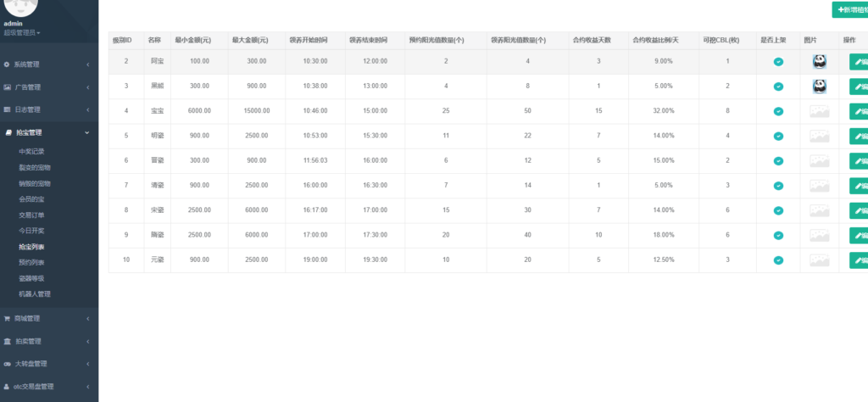Toggle the listed status for 元瓷

point(778,260)
